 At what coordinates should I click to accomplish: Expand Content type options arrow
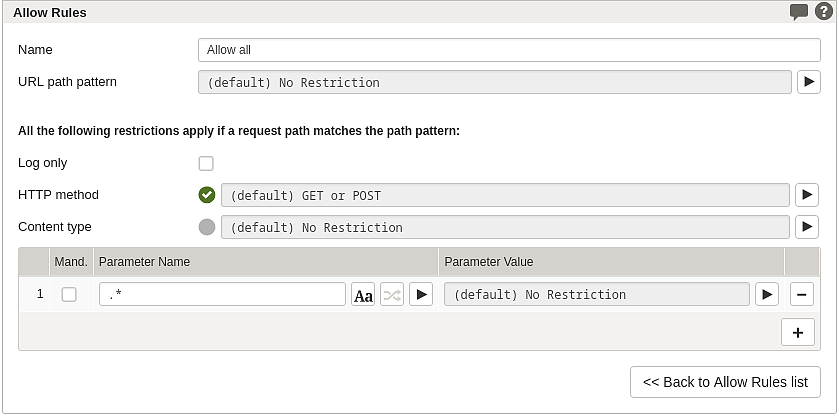(807, 227)
